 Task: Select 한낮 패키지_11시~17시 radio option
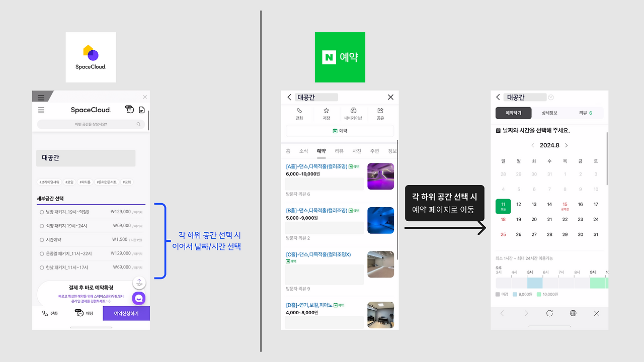42,267
